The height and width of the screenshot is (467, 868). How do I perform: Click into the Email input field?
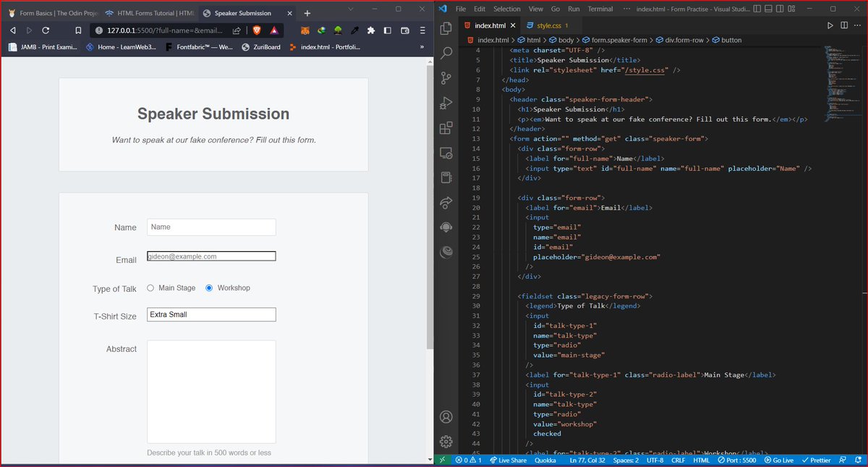[x=211, y=256]
